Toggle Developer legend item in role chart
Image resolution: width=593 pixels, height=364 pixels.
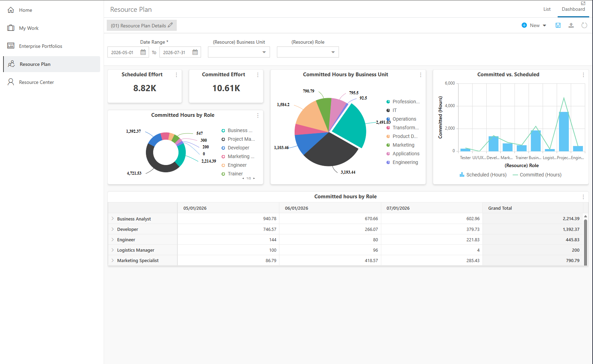235,148
